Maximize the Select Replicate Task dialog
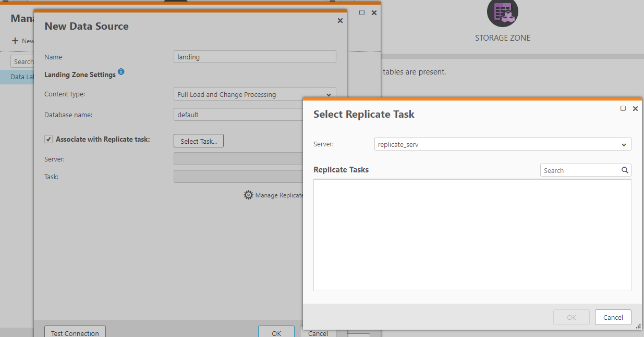The height and width of the screenshot is (337, 644). click(x=623, y=108)
